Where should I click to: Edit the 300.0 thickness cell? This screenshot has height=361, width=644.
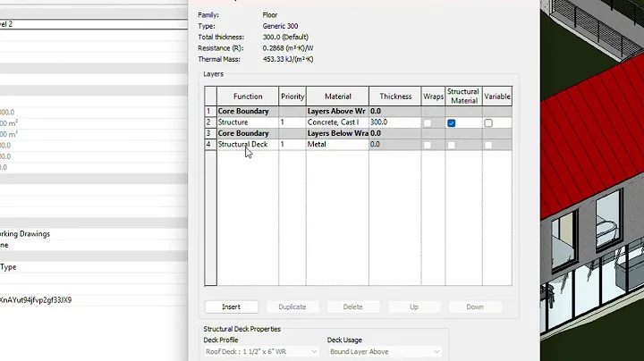394,122
